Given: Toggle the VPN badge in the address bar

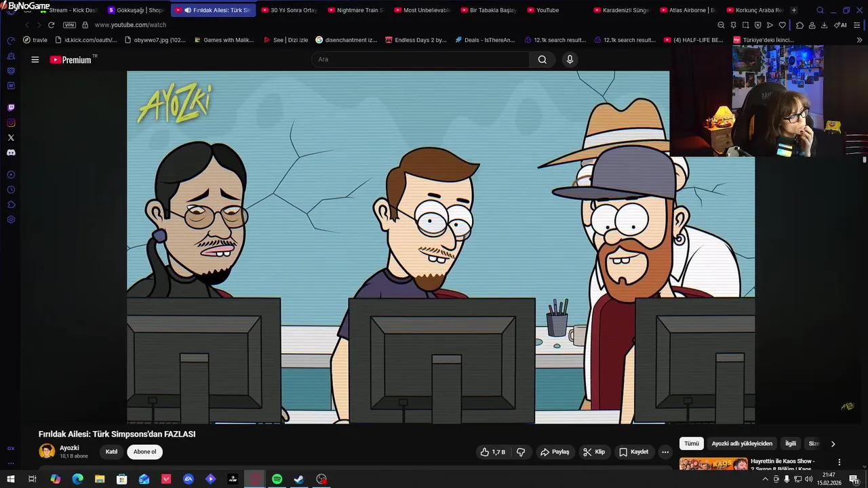Looking at the screenshot, I should click(x=69, y=25).
